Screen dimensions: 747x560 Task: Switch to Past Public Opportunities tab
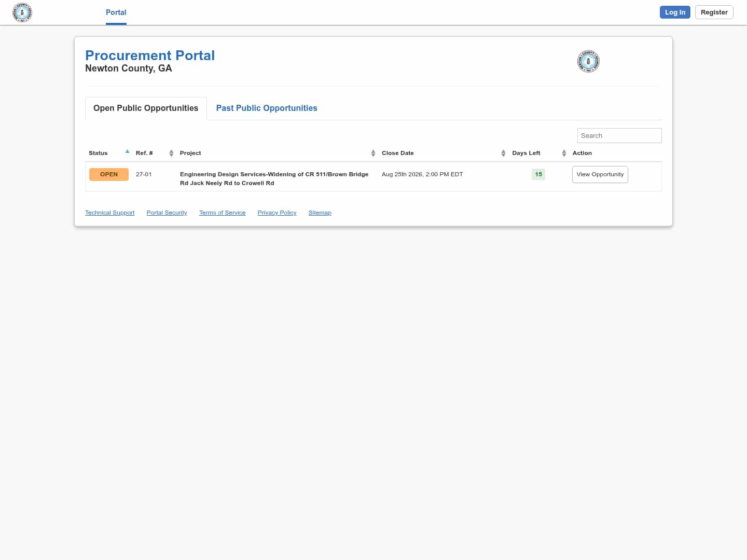pos(267,108)
